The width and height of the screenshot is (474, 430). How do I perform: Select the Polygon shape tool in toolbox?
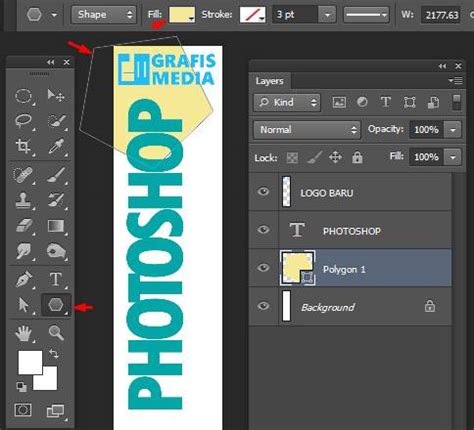tap(56, 305)
